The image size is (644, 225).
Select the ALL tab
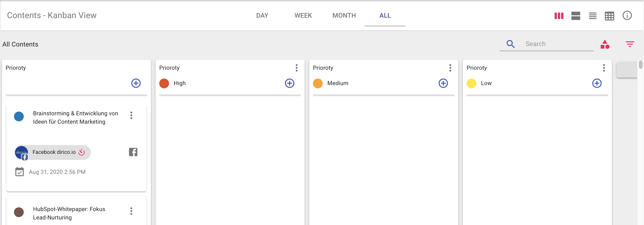click(385, 16)
